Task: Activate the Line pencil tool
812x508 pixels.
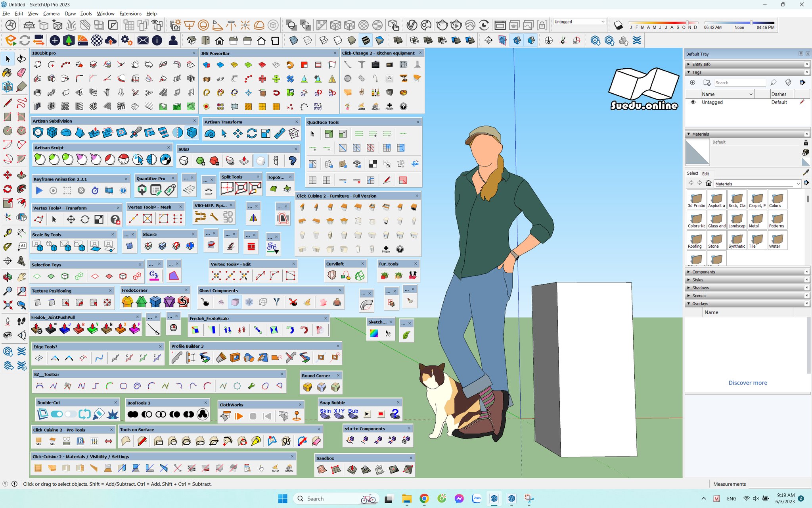Action: (x=8, y=103)
